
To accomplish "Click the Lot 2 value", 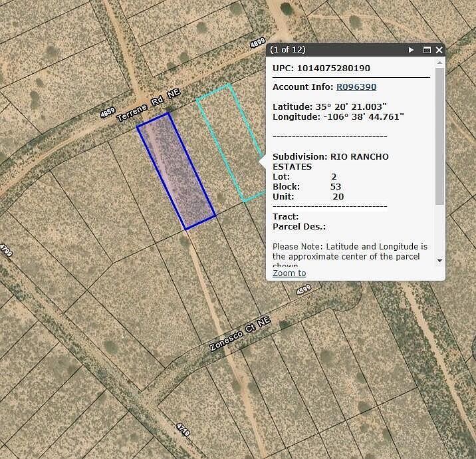I will click(x=334, y=176).
